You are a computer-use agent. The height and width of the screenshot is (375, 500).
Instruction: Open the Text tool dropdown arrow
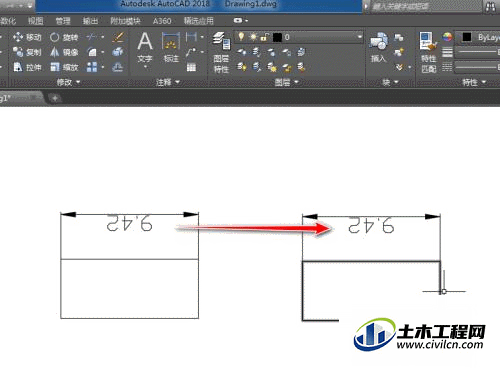coord(145,68)
